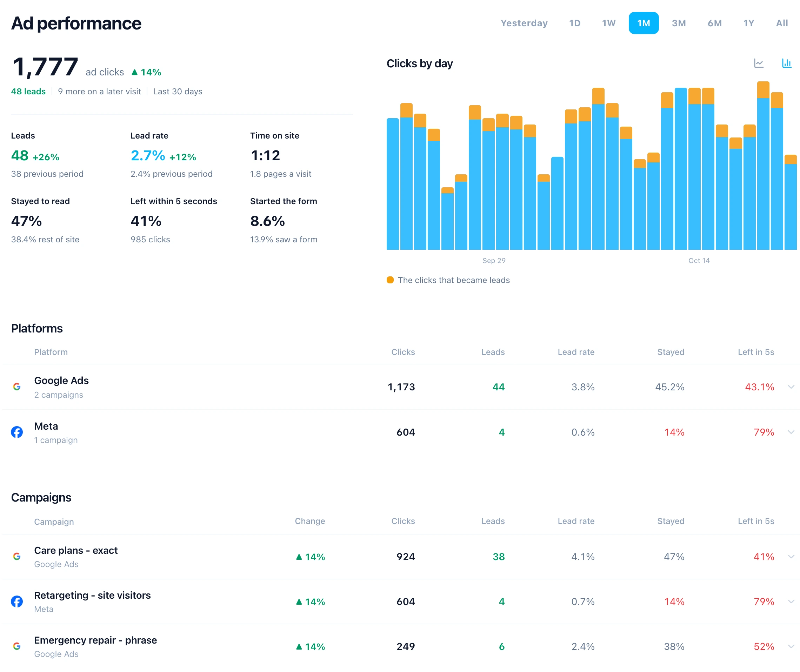Viewport: 800px width, 672px height.
Task: Click the Google Ads 1,173 clicks cell
Action: [x=401, y=387]
